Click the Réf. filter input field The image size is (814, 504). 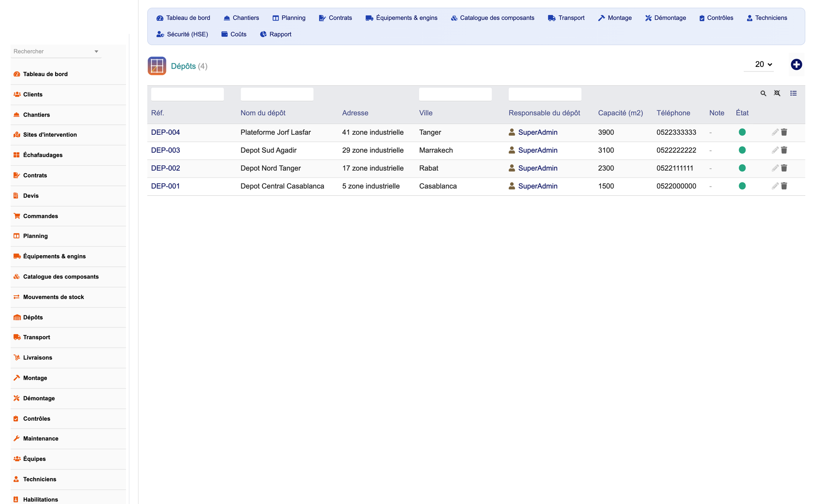coord(187,94)
